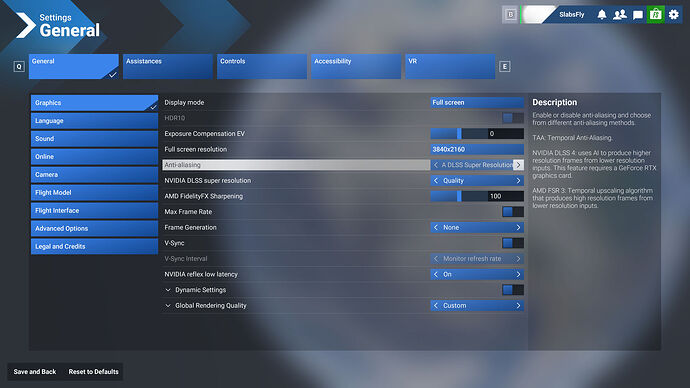The height and width of the screenshot is (388, 690).
Task: Expand the Dynamic Settings section chevron
Action: tap(168, 290)
